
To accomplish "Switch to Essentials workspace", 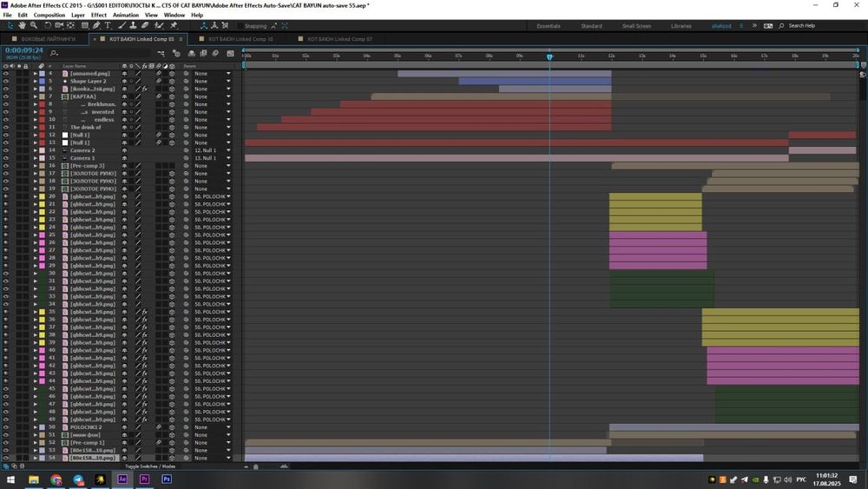I will [x=548, y=26].
